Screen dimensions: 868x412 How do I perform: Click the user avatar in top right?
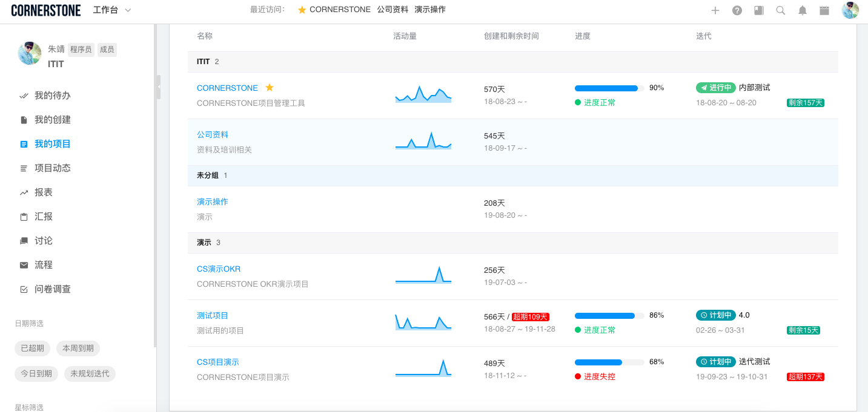850,10
